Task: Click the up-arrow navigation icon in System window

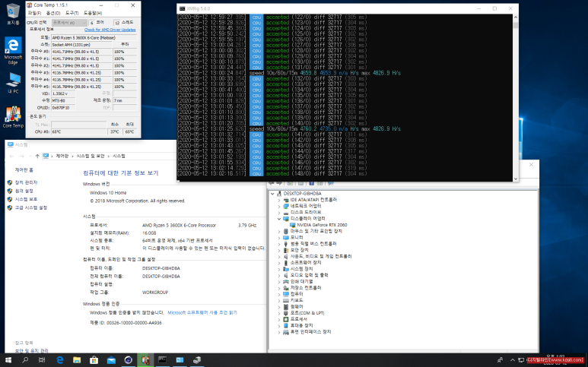Action: 37,157
